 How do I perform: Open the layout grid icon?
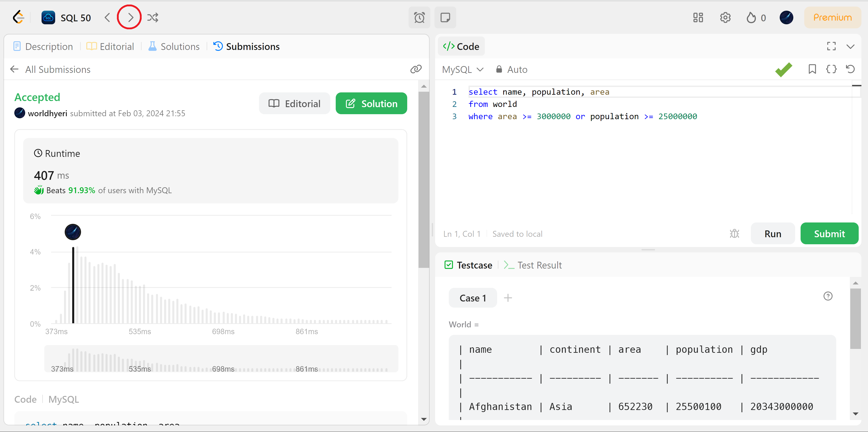pyautogui.click(x=698, y=17)
